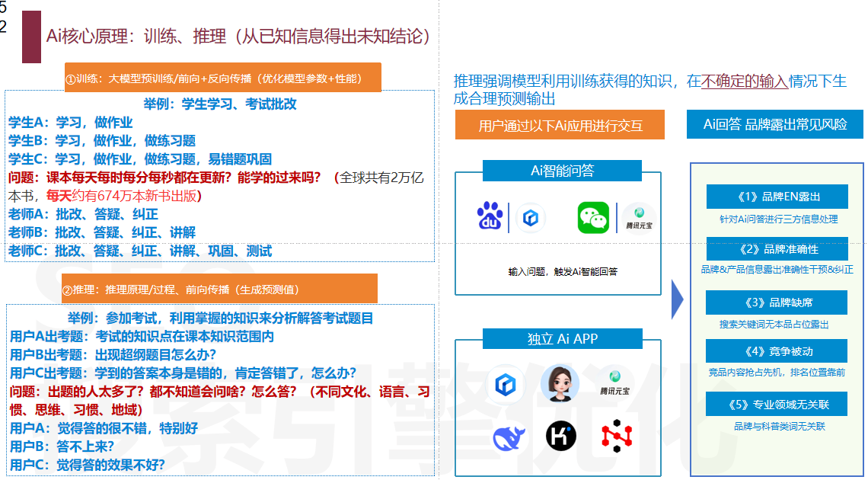Click the subtext 竞品内容抢占先机，排名位置靠前
The height and width of the screenshot is (480, 868).
point(777,373)
